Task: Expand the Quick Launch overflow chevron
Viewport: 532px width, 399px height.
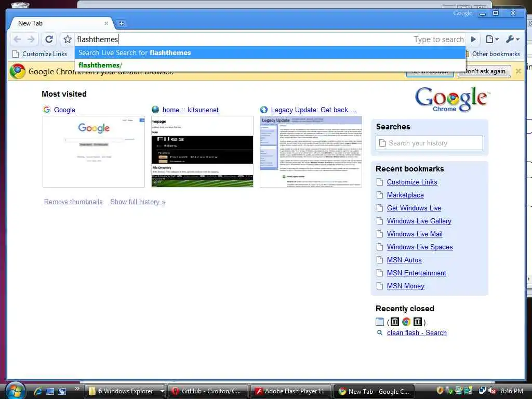Action: click(77, 389)
